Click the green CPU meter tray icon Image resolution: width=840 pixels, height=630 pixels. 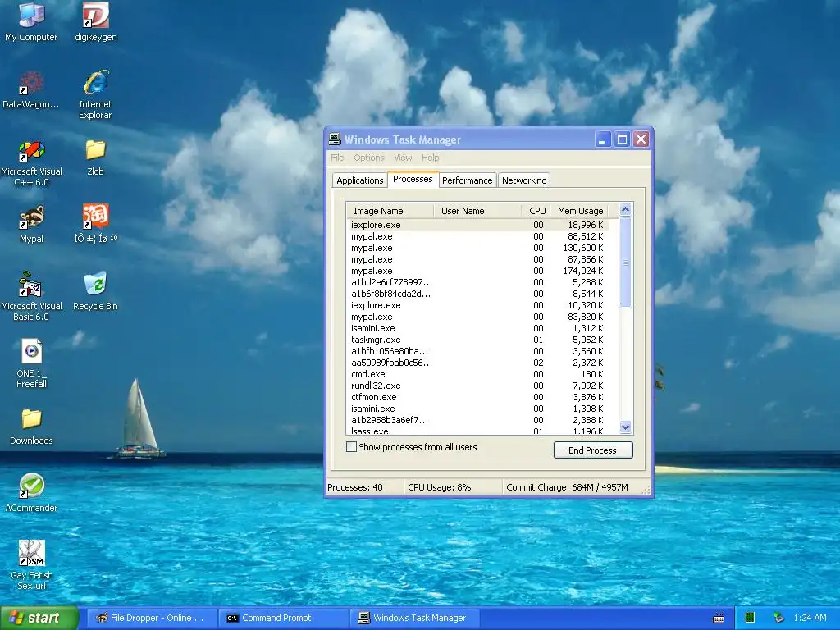(750, 618)
